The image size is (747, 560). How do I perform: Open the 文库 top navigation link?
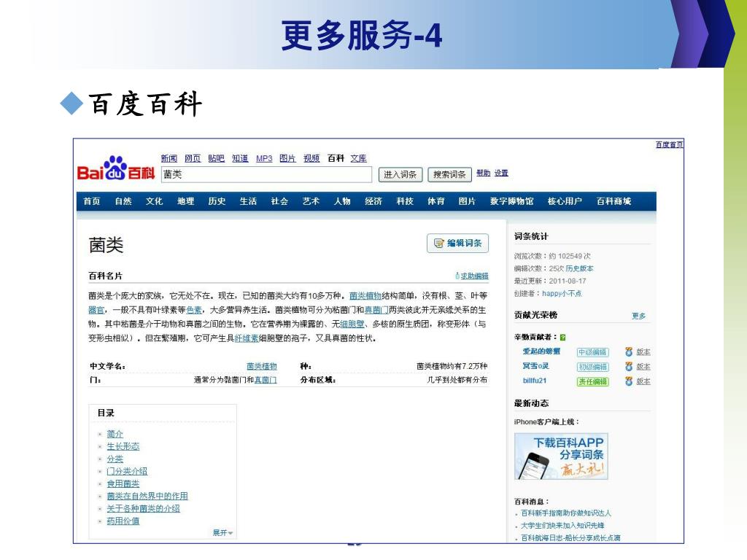tap(359, 158)
